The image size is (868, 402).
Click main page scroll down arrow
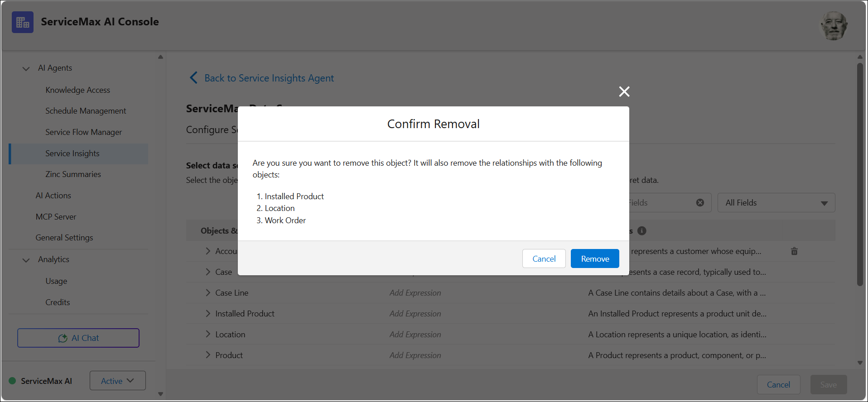tap(860, 363)
